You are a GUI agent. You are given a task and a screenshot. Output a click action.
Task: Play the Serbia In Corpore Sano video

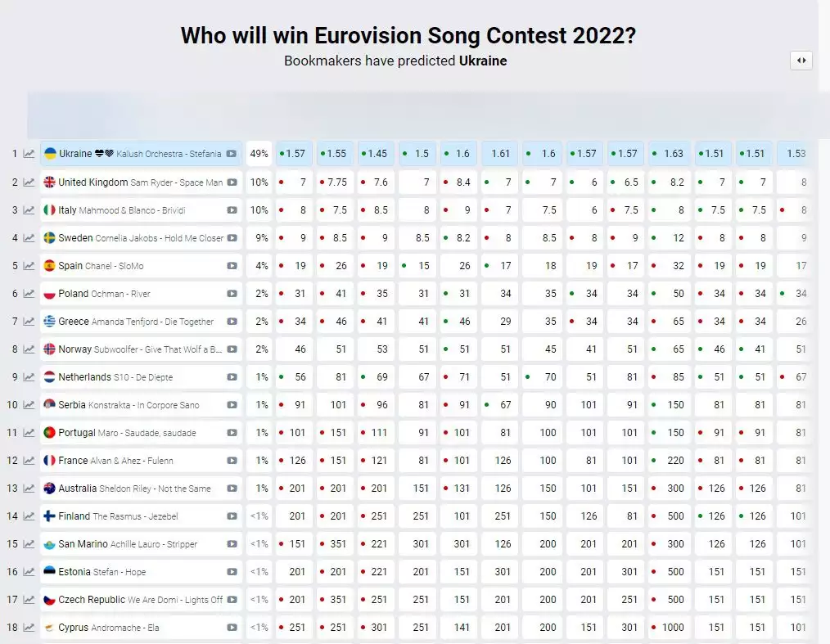232,405
